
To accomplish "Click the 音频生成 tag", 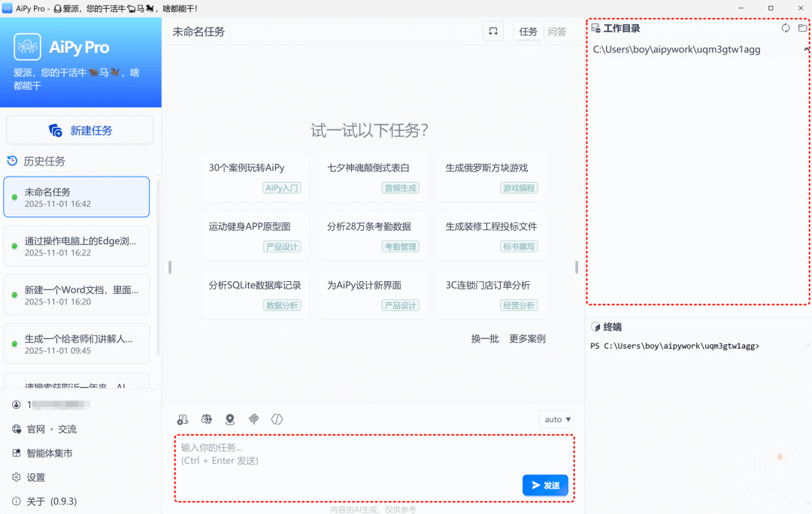I will (400, 188).
